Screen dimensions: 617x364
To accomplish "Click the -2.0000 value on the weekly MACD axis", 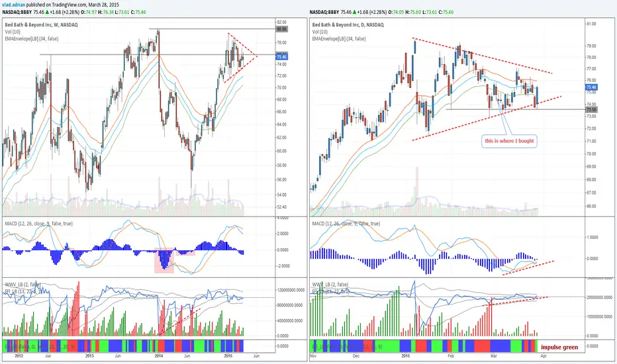I will [x=281, y=265].
